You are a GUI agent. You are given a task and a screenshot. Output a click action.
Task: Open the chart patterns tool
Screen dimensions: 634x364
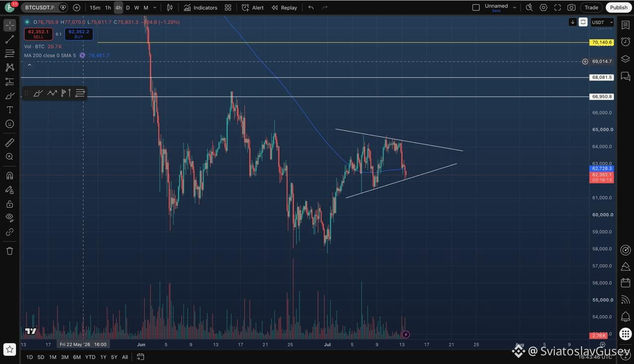click(x=9, y=67)
